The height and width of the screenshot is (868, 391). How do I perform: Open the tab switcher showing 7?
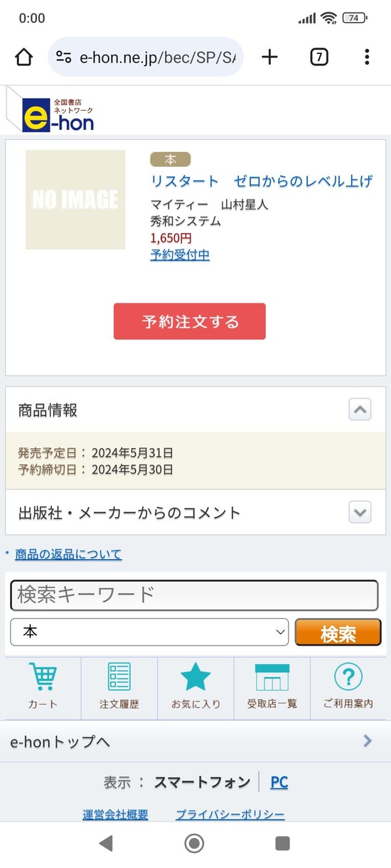(319, 58)
